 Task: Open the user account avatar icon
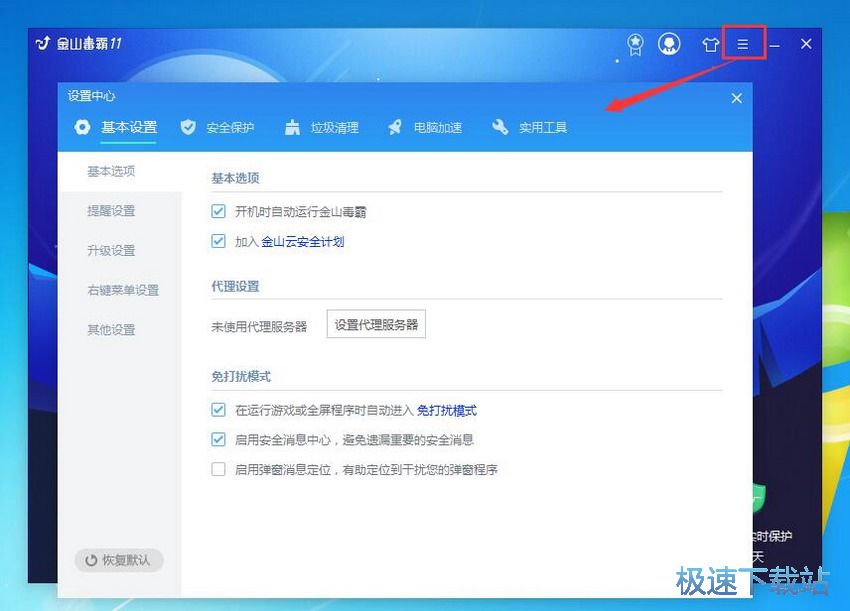tap(669, 44)
